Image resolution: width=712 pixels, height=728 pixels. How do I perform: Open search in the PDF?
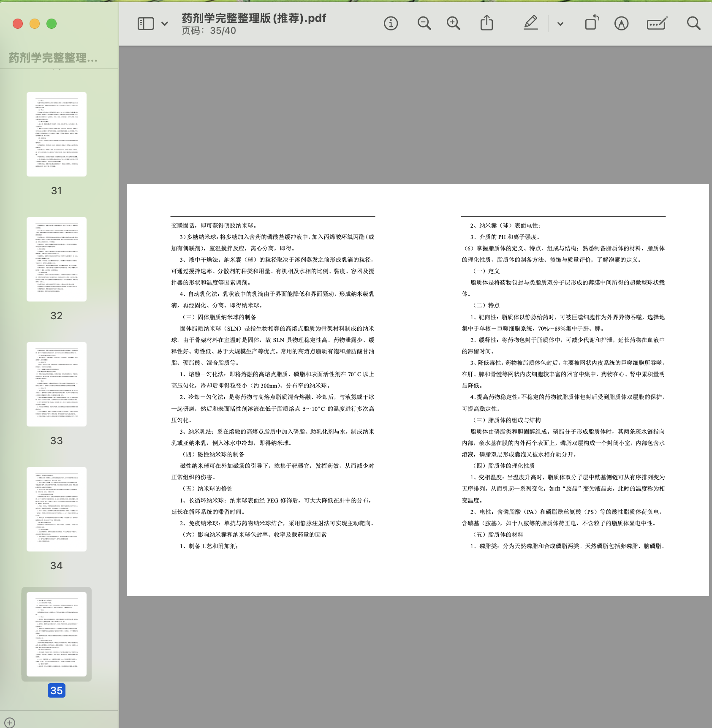point(693,23)
